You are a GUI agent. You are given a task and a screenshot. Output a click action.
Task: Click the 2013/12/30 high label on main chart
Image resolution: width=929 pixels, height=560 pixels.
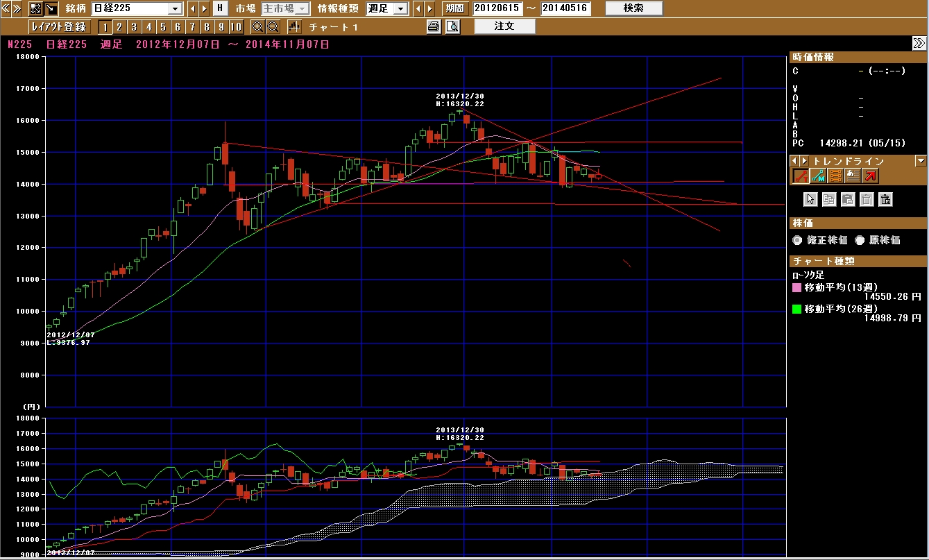click(x=460, y=100)
